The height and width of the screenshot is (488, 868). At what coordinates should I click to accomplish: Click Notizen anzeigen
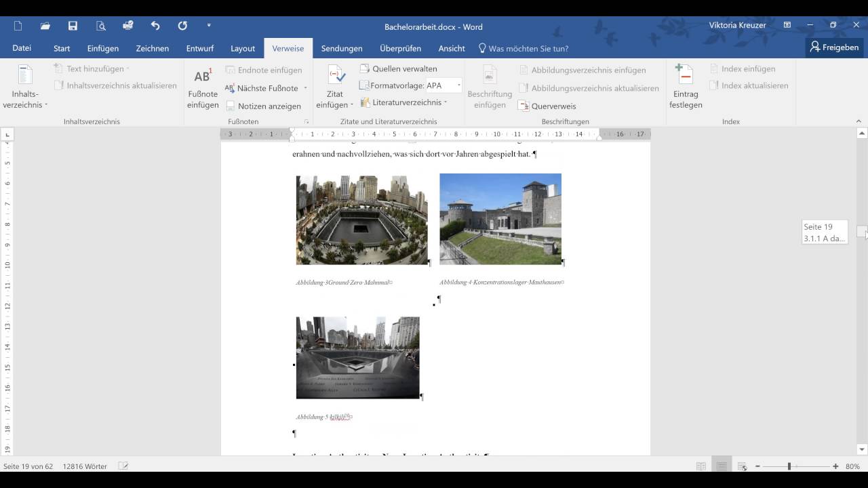(x=264, y=106)
